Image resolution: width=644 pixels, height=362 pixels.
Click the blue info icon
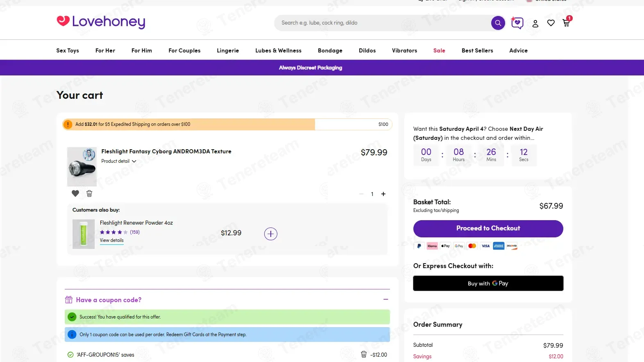(x=72, y=335)
